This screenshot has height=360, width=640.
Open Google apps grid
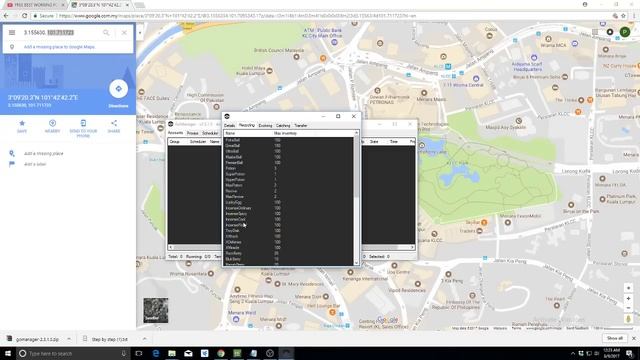(x=595, y=32)
